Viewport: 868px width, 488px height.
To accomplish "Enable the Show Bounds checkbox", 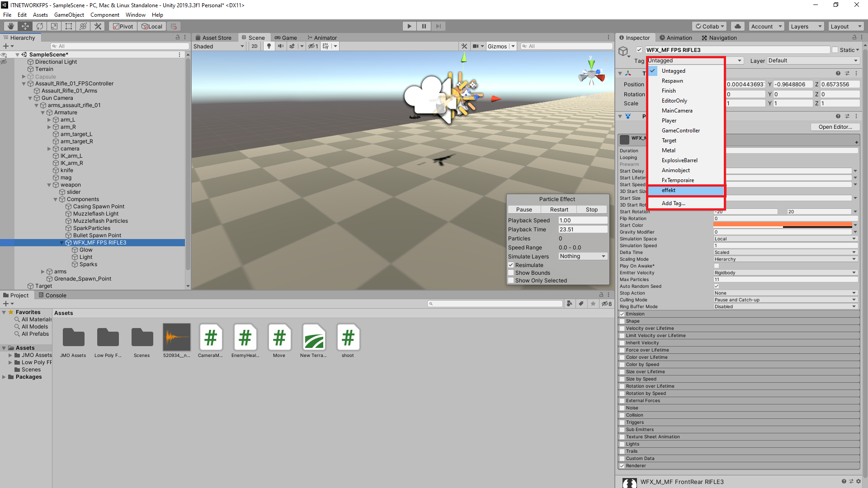I will tap(511, 272).
